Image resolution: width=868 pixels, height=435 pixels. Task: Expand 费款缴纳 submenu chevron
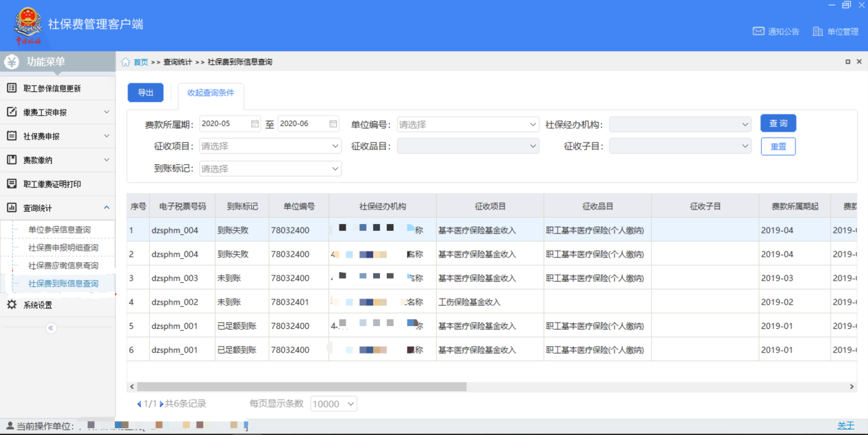point(107,160)
